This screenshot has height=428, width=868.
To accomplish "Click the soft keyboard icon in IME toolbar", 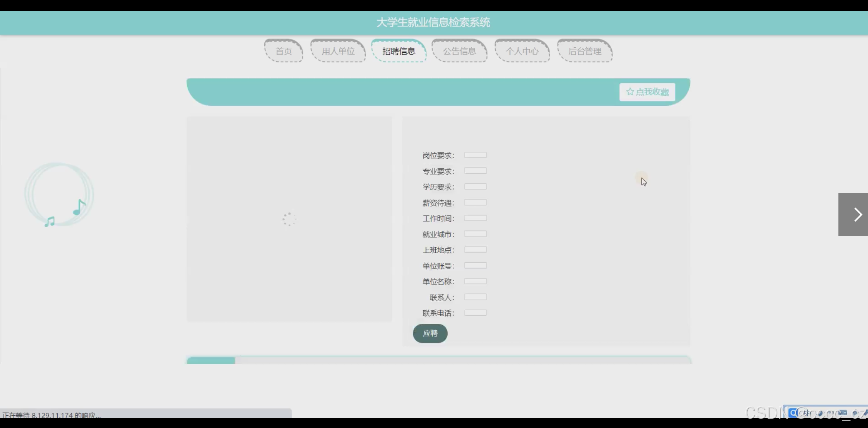I will point(843,413).
